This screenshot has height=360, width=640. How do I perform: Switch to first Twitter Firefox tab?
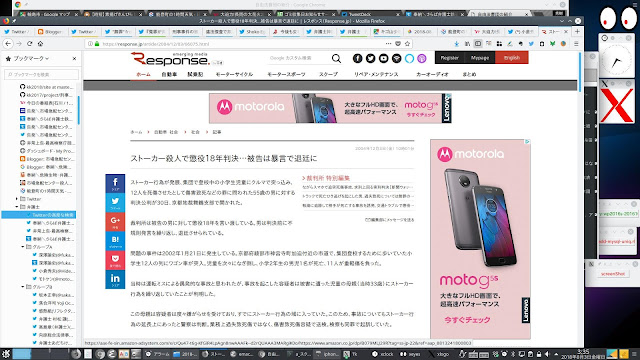click(17, 31)
